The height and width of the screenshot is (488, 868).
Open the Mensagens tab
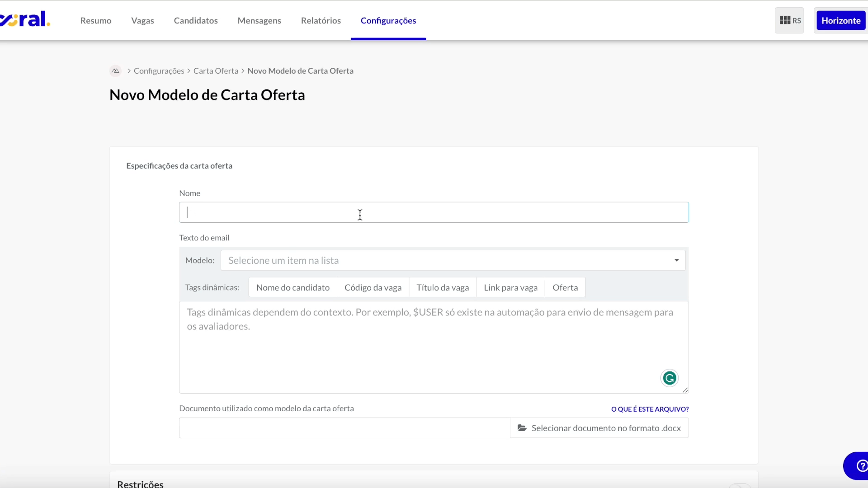pos(259,20)
